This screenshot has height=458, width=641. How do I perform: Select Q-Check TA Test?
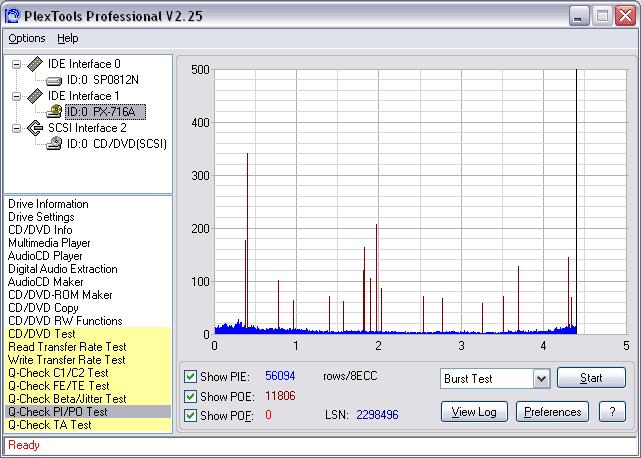tap(88, 425)
